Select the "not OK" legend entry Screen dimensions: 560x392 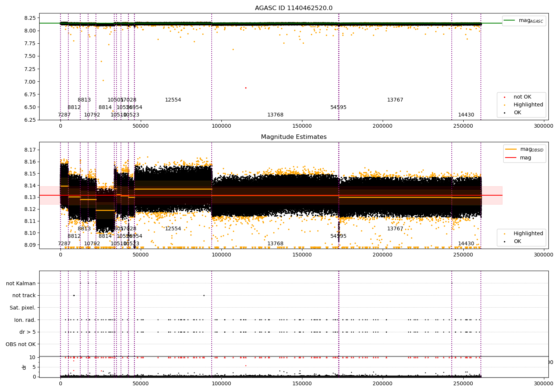click(522, 97)
